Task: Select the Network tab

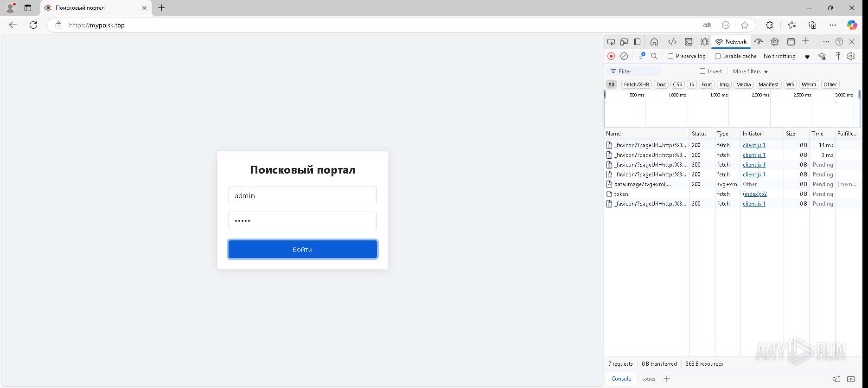Action: coord(731,42)
